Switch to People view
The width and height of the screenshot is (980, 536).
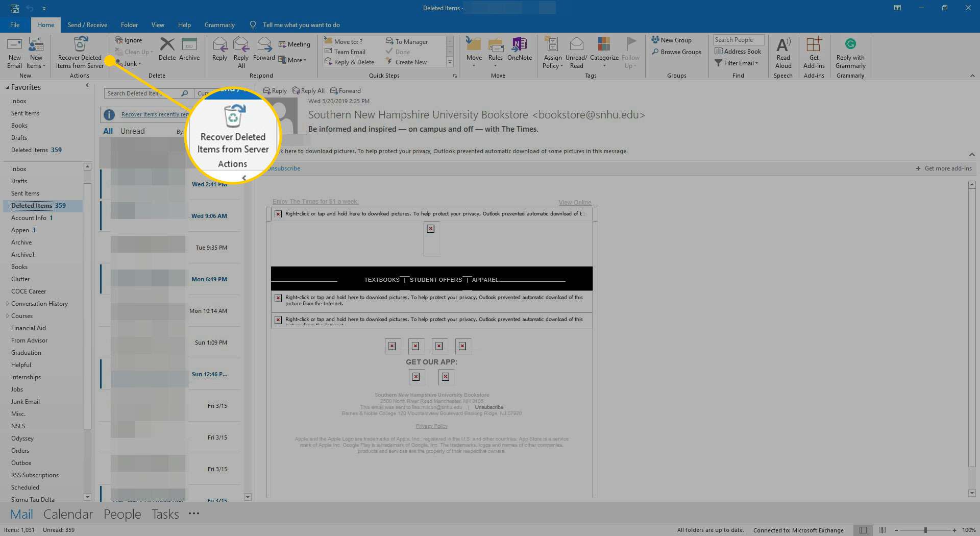pos(122,514)
